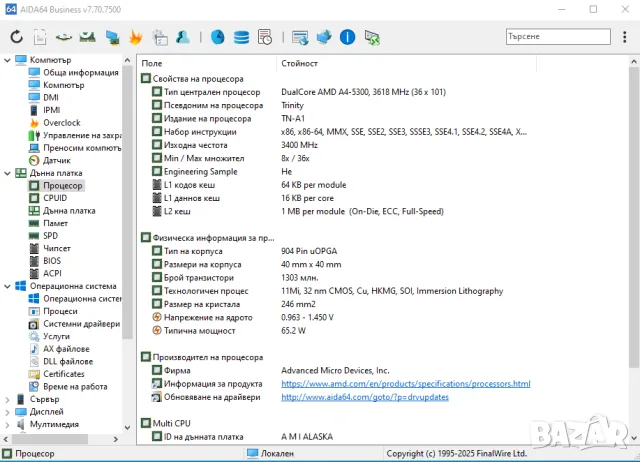Select Датчик sensor item in tree
Viewport: 640px width, 462px height.
(57, 160)
